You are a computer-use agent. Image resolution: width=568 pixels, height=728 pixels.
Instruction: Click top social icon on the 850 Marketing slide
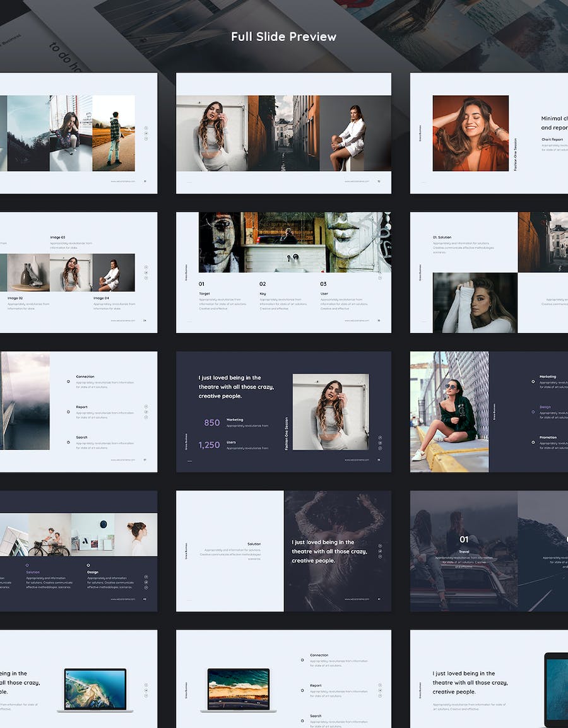tap(380, 437)
